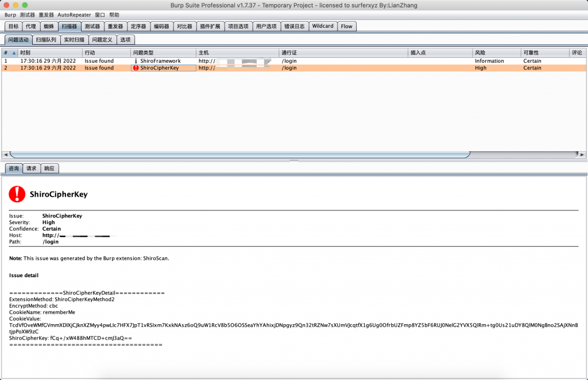This screenshot has width=588, height=380.
Task: Switch to the 扫描队列 sub-tab
Action: point(46,40)
